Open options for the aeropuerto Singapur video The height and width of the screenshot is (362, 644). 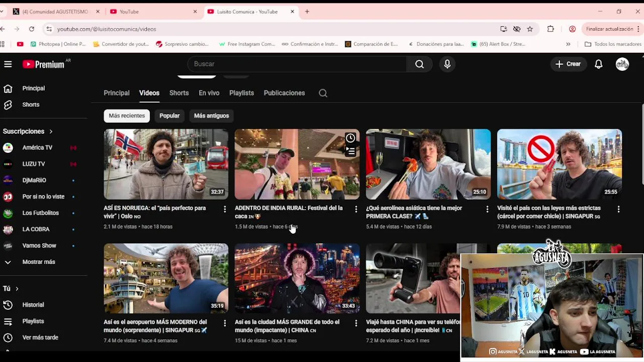pos(225,323)
